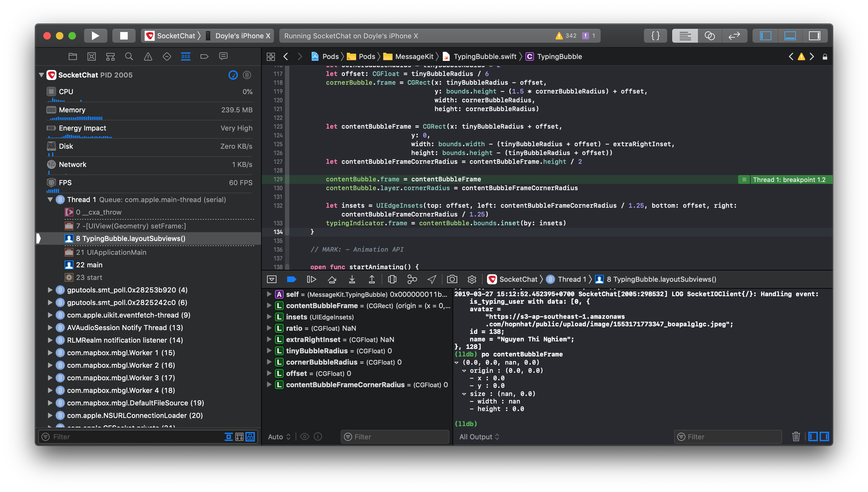The image size is (868, 492).
Task: Click Continue program execution button
Action: coord(312,280)
